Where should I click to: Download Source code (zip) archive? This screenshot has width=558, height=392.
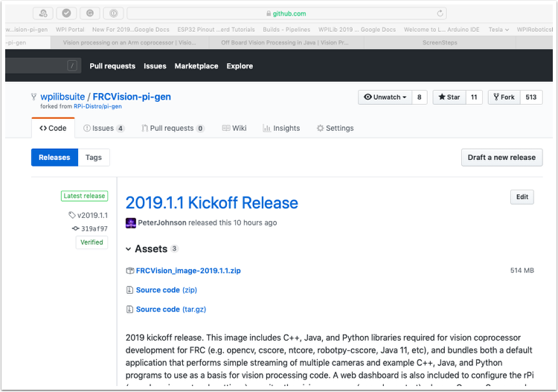pyautogui.click(x=166, y=290)
